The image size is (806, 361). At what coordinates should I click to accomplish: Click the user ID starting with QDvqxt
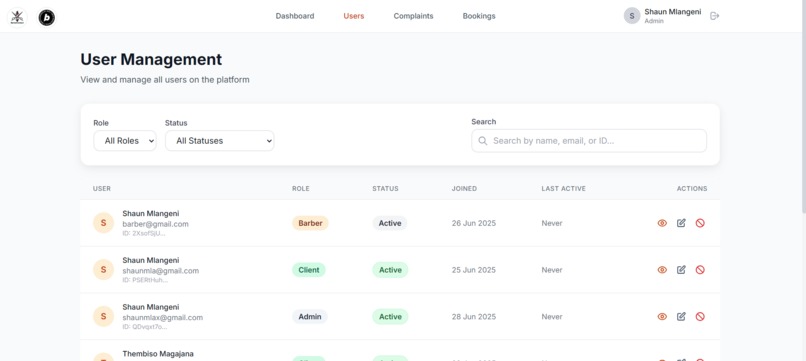(x=144, y=327)
